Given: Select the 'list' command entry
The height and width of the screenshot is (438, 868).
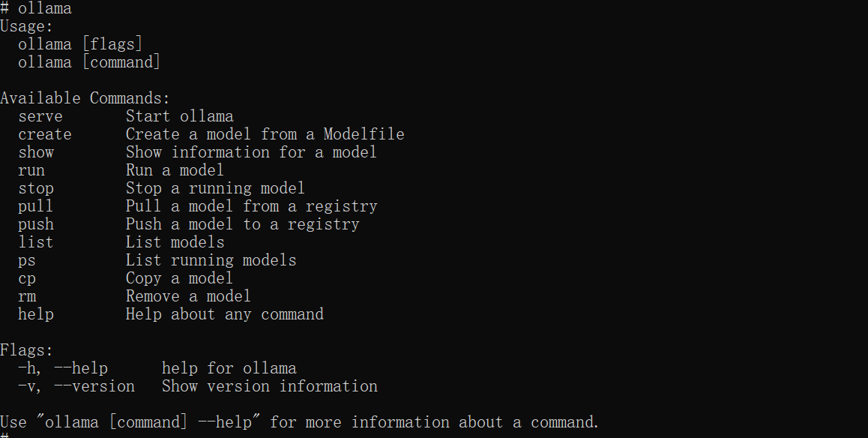Looking at the screenshot, I should (36, 242).
